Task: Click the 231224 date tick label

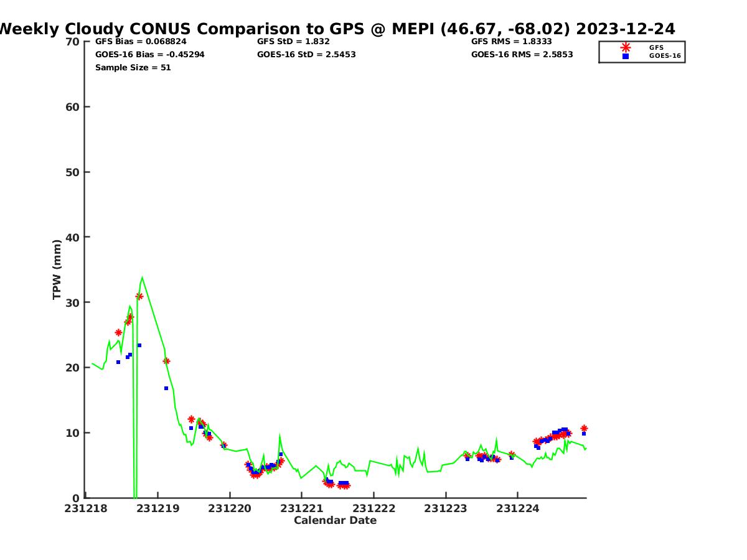Action: coord(517,508)
